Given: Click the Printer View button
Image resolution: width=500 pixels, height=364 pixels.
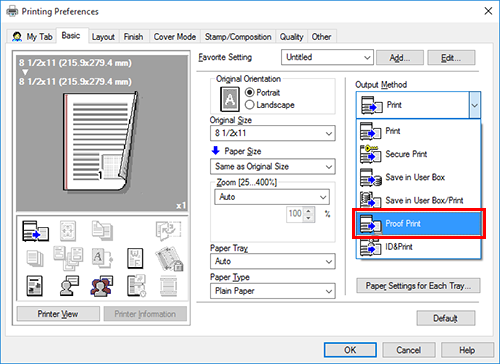Looking at the screenshot, I should pyautogui.click(x=58, y=314).
